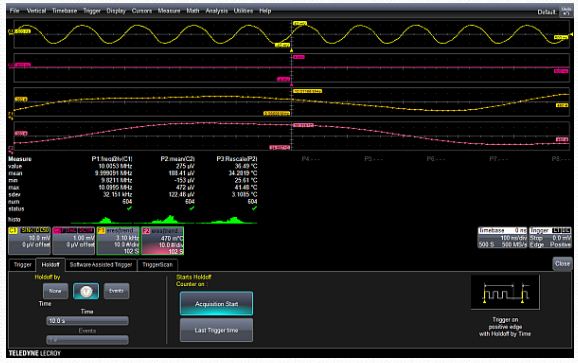Click the Measure table label
Screen dimensions: 578x363
[x=20, y=159]
